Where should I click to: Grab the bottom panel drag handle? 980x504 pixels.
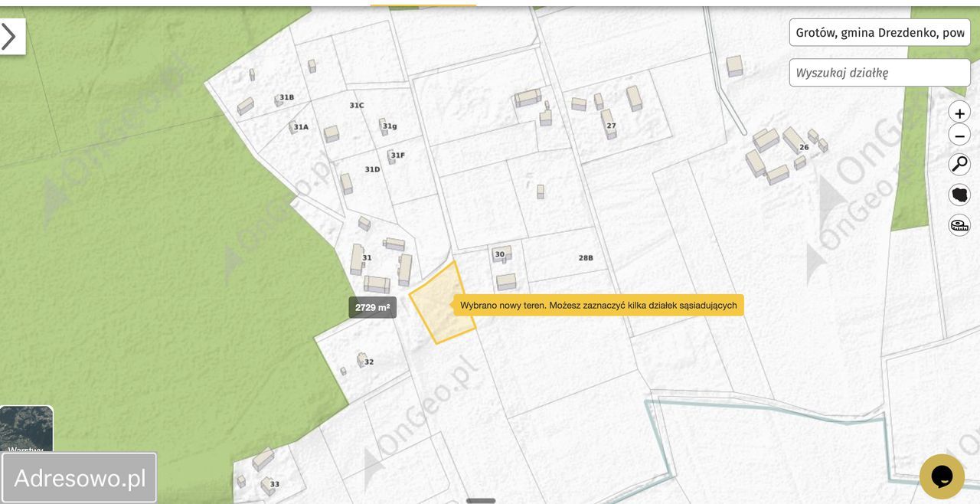click(x=481, y=501)
